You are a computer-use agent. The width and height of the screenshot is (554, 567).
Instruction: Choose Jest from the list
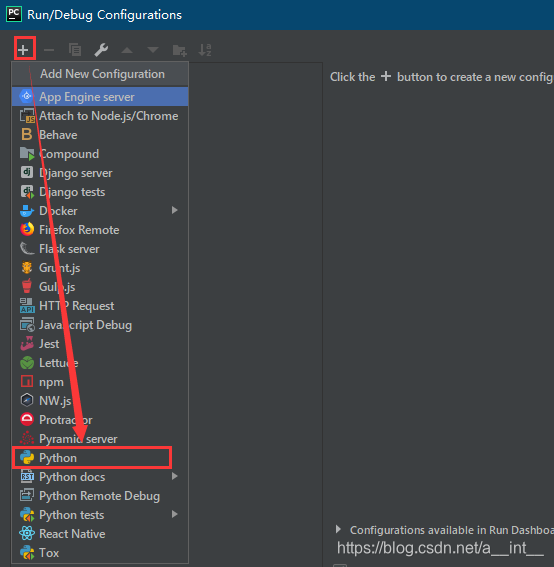coord(100,344)
